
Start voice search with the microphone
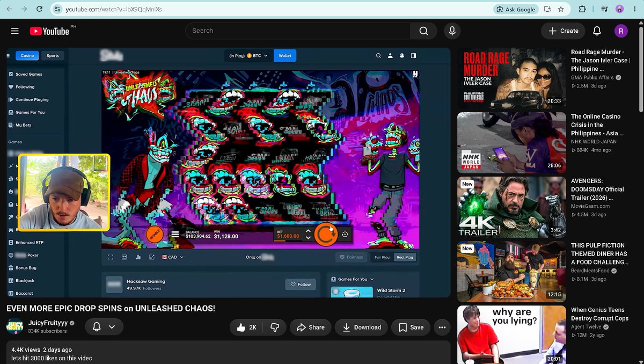click(452, 31)
